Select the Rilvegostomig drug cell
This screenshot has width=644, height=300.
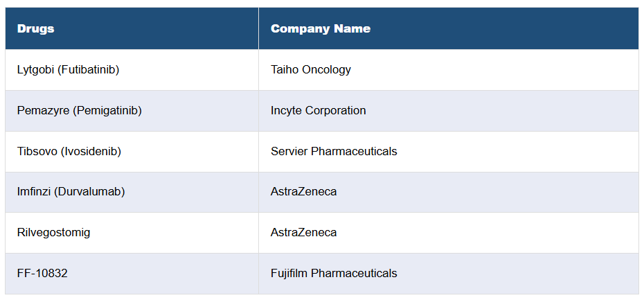(x=53, y=232)
